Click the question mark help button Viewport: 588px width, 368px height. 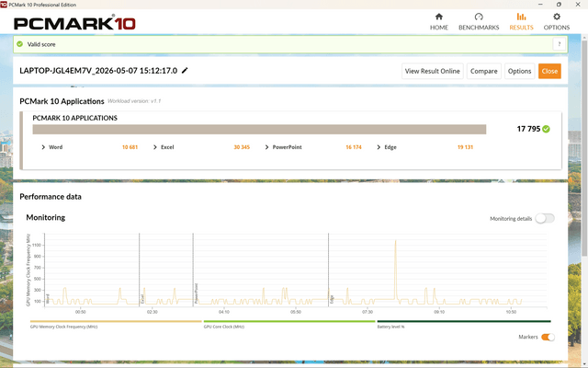(559, 44)
